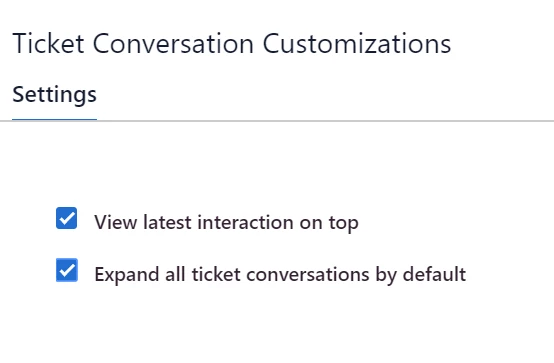This screenshot has width=554, height=363.
Task: Toggle the blue checkmark beside View latest interaction
Action: 66,218
